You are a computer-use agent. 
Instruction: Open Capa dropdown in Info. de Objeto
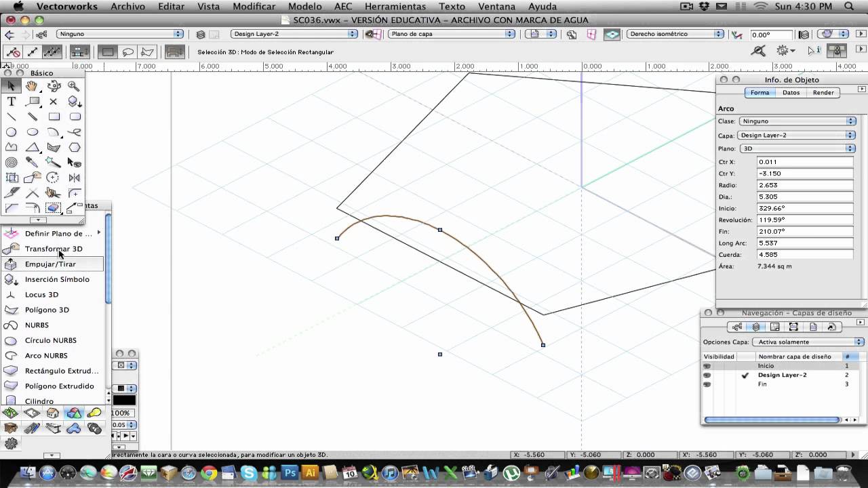[x=797, y=135]
